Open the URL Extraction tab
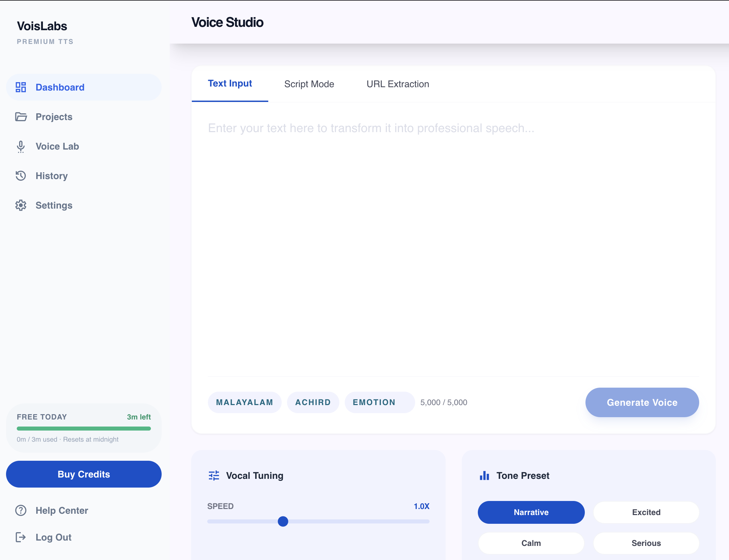The width and height of the screenshot is (729, 560). tap(398, 84)
